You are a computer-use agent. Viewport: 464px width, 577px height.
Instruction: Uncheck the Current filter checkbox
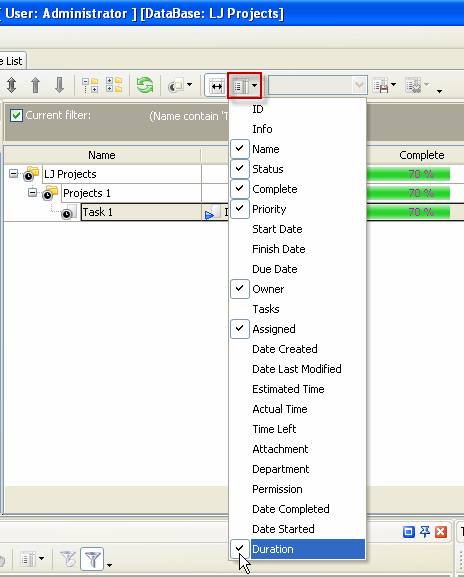[x=16, y=116]
